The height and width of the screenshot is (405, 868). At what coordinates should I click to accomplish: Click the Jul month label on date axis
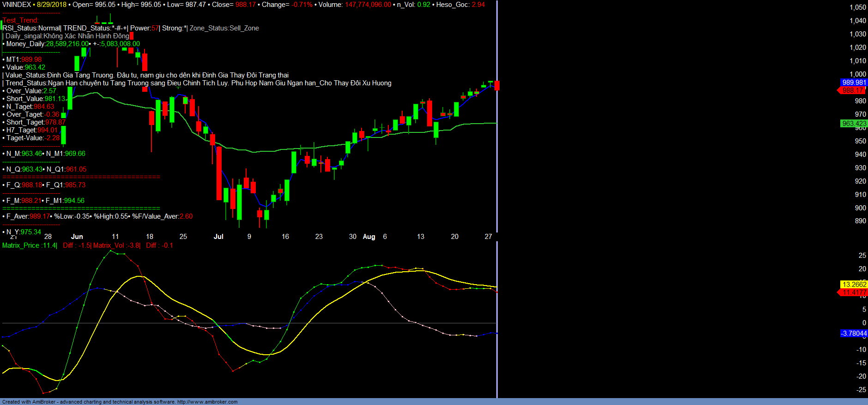click(218, 237)
